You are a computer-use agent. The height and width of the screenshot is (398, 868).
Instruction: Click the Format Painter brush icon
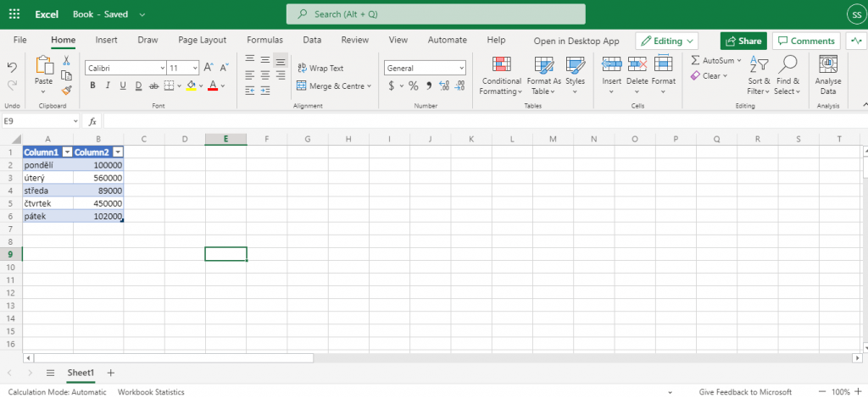[x=67, y=90]
